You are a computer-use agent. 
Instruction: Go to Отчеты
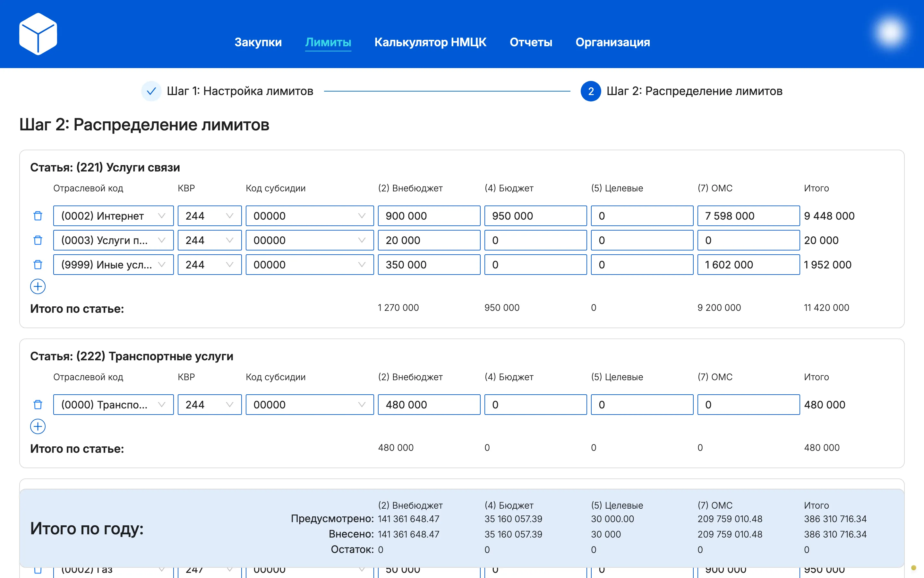[x=531, y=42]
